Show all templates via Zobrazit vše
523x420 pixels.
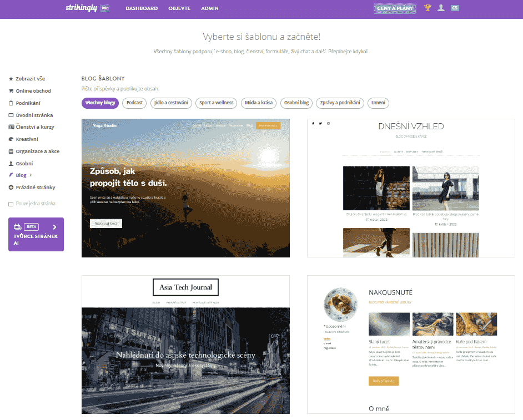31,79
